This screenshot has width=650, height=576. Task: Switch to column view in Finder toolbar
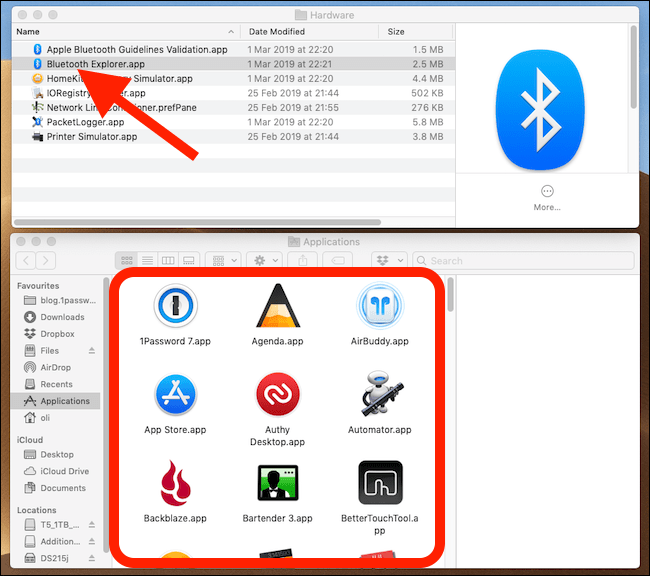(x=168, y=260)
